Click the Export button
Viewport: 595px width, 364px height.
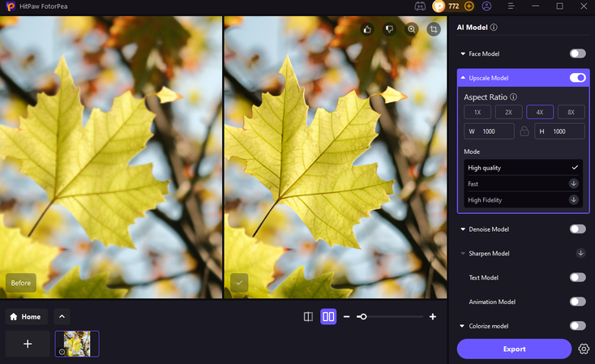(x=514, y=349)
